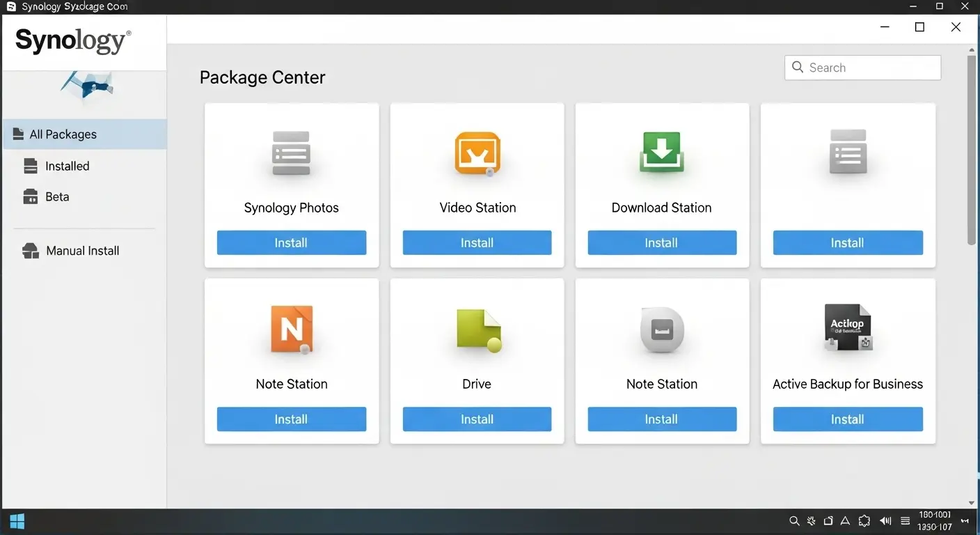
Task: Click the Installed sidebar icon
Action: click(30, 166)
